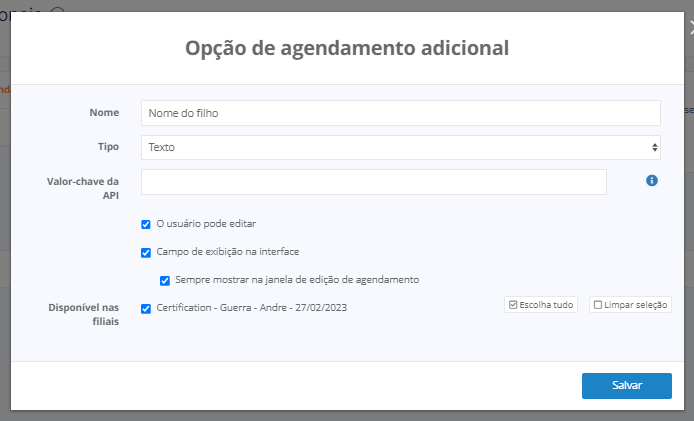Toggle the 'O usuário pode editar' checkbox
Screen dimensions: 694x421
tap(146, 224)
